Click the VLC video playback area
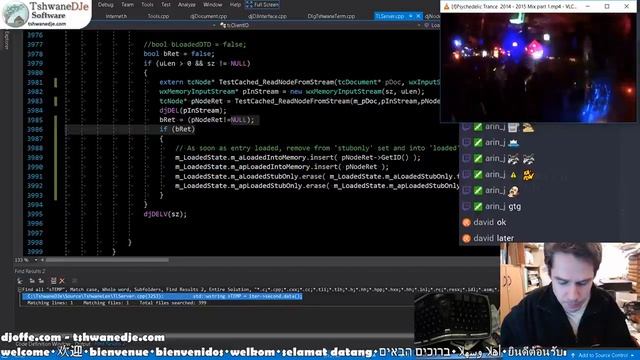The width and height of the screenshot is (640, 360). (539, 67)
